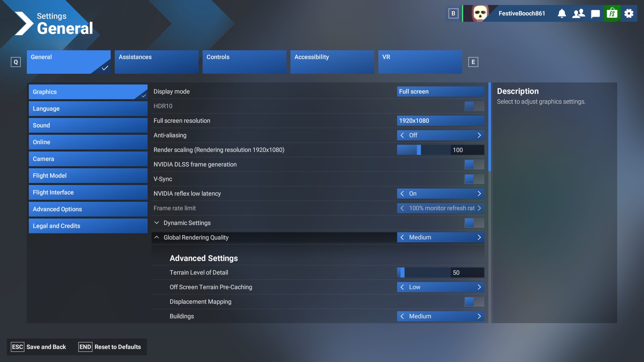Select Sound in the settings sidebar

coord(88,125)
